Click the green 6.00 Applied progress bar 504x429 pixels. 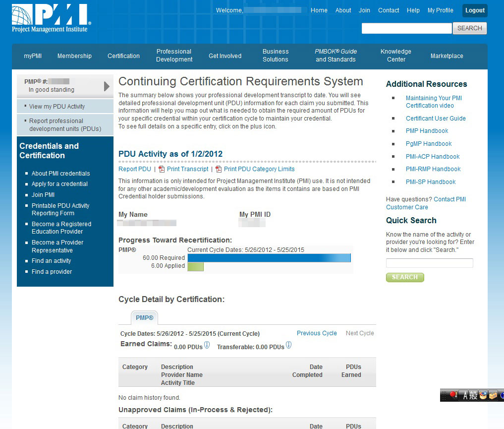(195, 267)
